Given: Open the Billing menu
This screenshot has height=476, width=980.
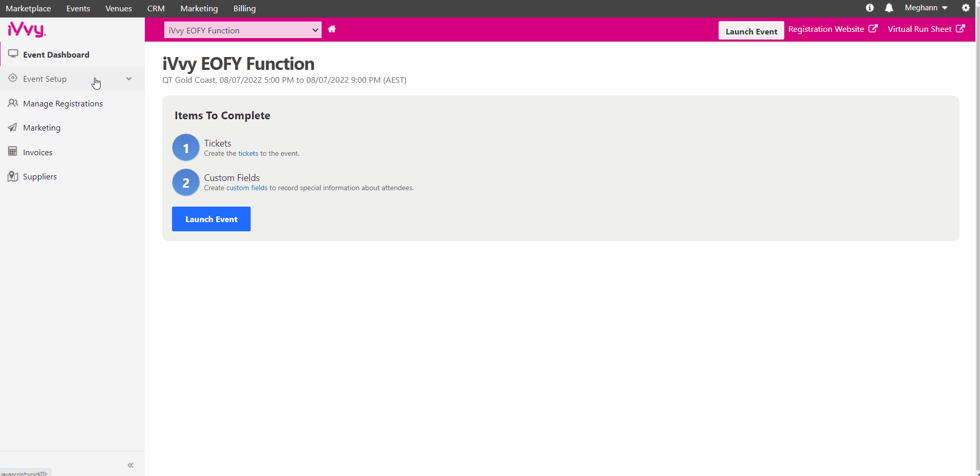Looking at the screenshot, I should (x=244, y=8).
